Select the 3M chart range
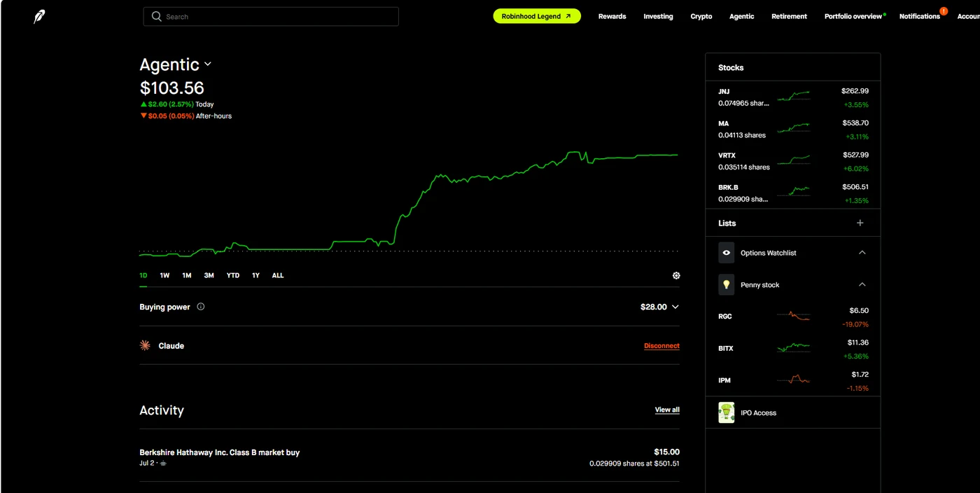980x493 pixels. click(x=209, y=275)
